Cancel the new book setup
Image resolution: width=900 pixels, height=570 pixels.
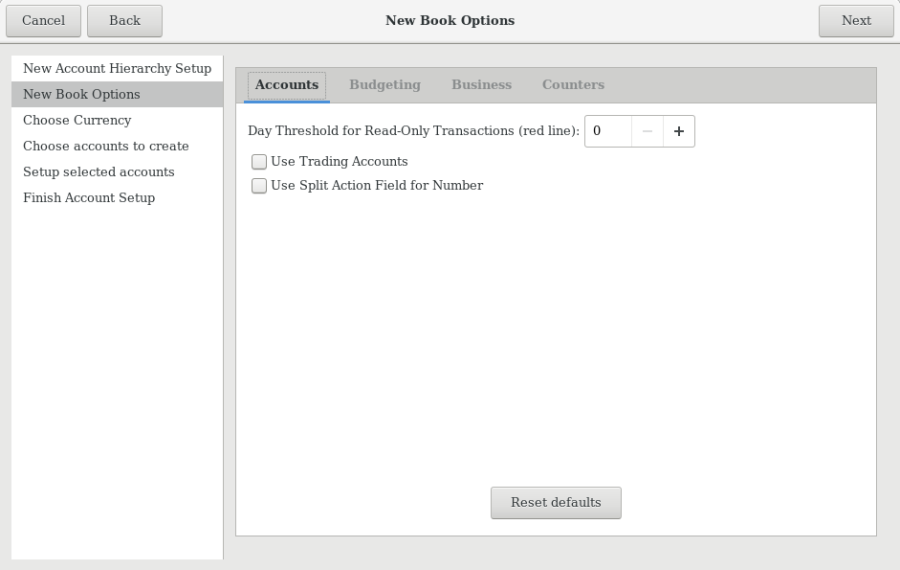[x=43, y=20]
